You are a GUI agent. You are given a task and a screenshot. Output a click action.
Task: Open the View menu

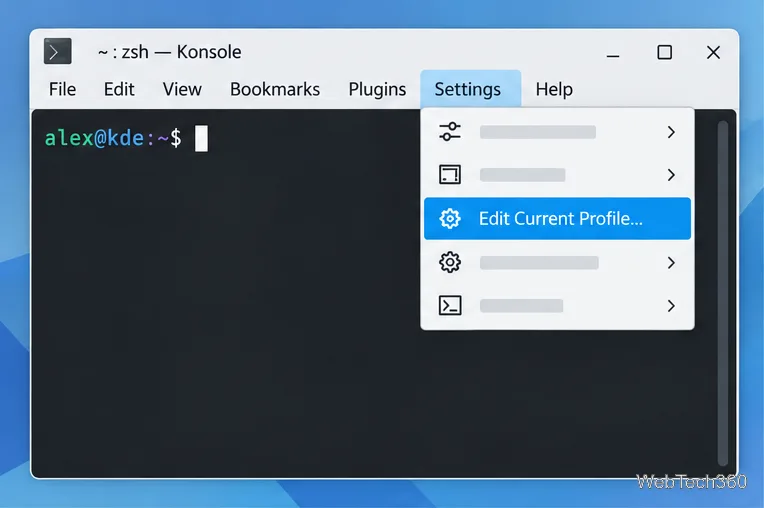coord(182,90)
